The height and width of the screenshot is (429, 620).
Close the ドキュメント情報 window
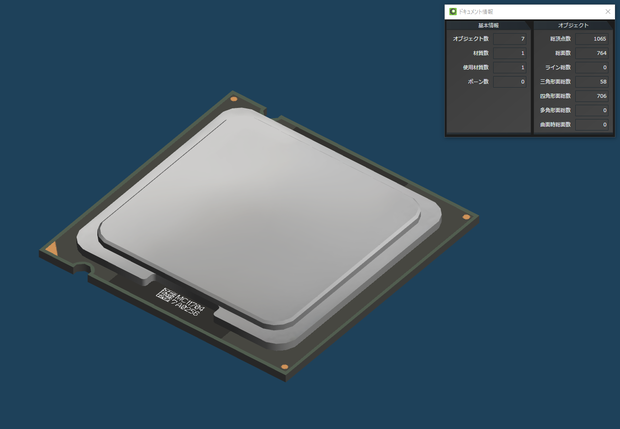(x=608, y=12)
